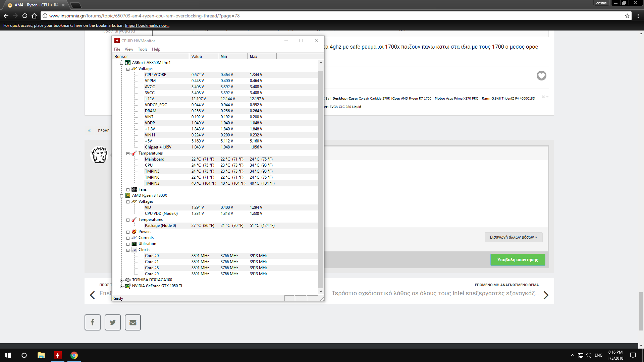
Task: Click the Currents icon in tree
Action: [x=134, y=238]
